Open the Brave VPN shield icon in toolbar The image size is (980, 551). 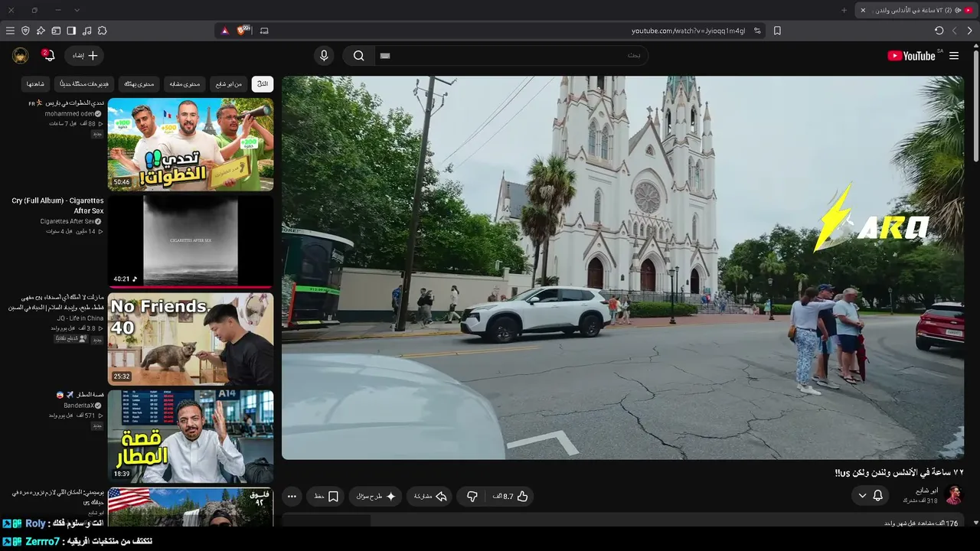click(25, 31)
